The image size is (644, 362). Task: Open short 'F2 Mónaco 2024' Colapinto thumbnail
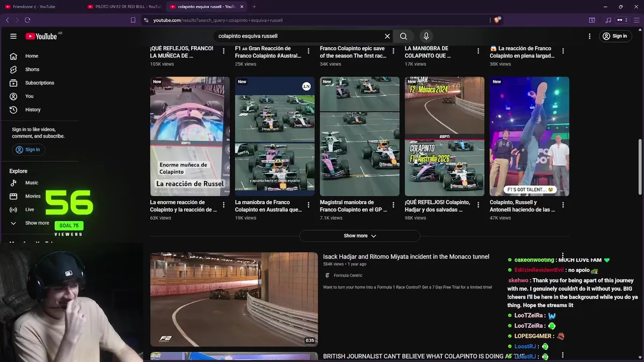[x=445, y=136]
